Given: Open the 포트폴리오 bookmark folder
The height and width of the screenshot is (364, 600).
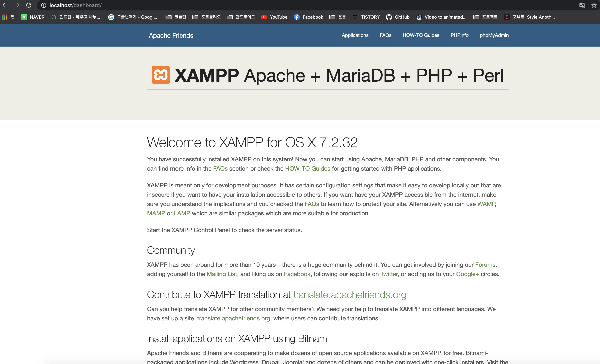Looking at the screenshot, I should [206, 17].
